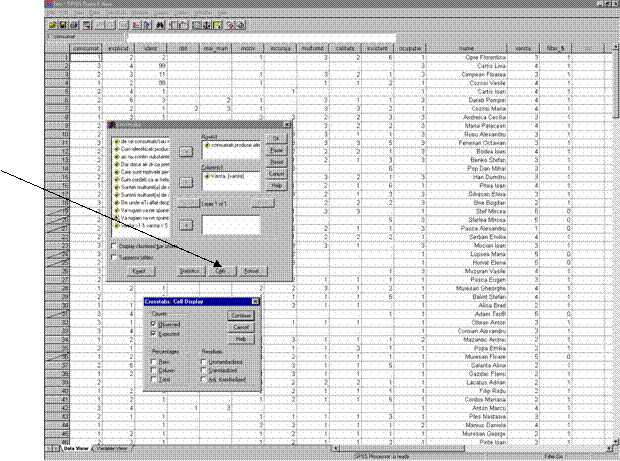Open the File menu
The image size is (620, 461).
pos(49,13)
